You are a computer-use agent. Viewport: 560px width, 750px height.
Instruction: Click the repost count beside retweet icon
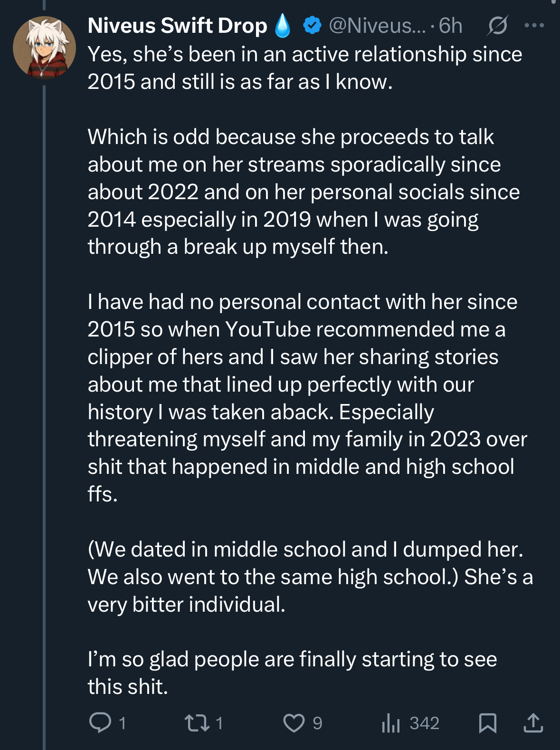click(x=219, y=723)
